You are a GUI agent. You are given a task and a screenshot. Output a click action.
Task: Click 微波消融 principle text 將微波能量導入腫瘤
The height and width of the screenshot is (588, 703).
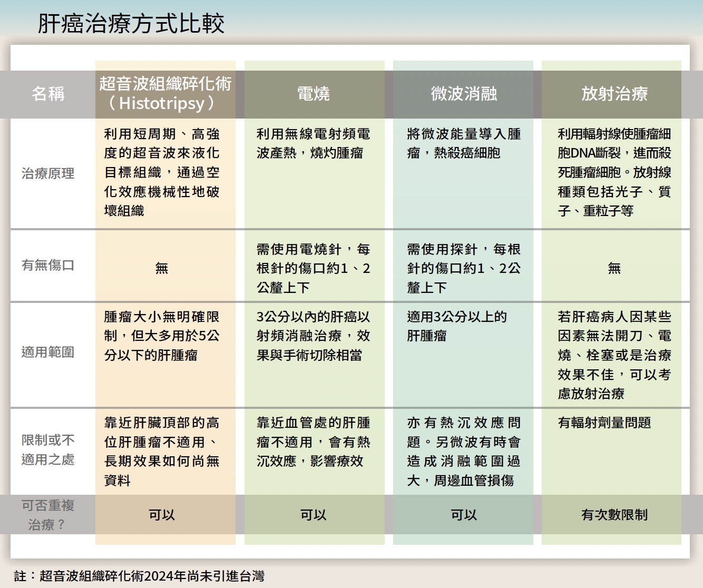[464, 143]
